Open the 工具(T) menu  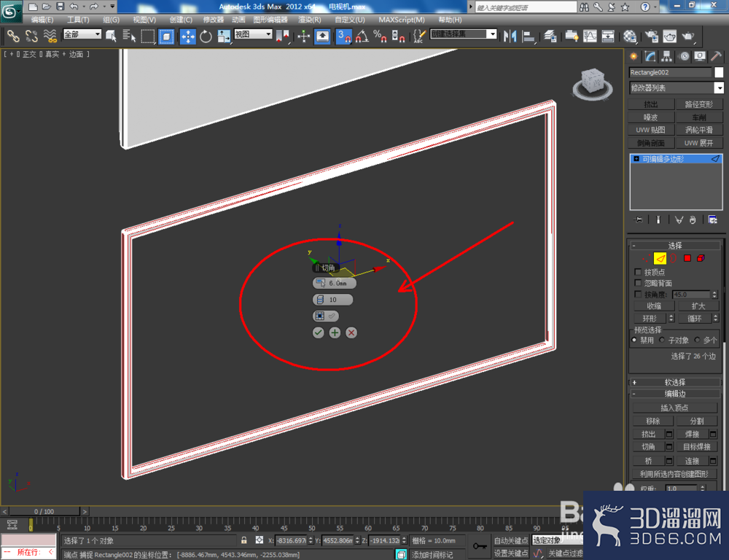78,20
